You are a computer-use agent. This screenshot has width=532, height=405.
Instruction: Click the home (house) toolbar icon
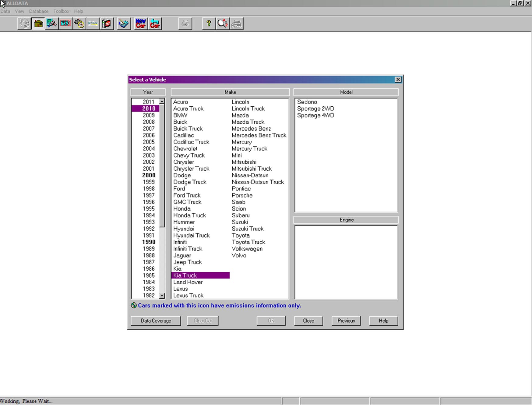(x=38, y=23)
